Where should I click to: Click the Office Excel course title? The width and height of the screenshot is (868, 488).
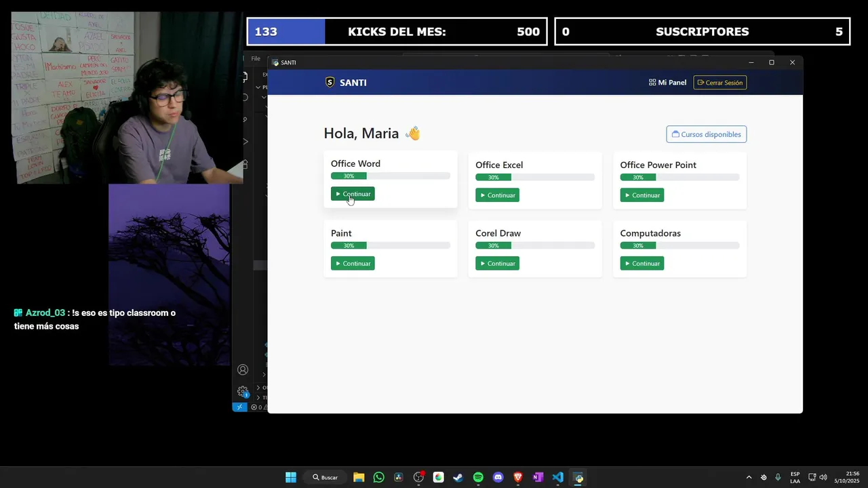(x=499, y=165)
